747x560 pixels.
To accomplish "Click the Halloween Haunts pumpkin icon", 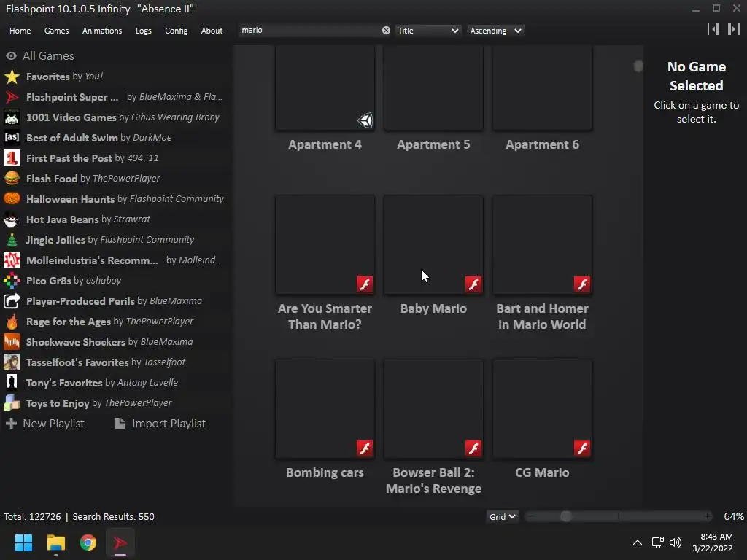I will click(12, 198).
